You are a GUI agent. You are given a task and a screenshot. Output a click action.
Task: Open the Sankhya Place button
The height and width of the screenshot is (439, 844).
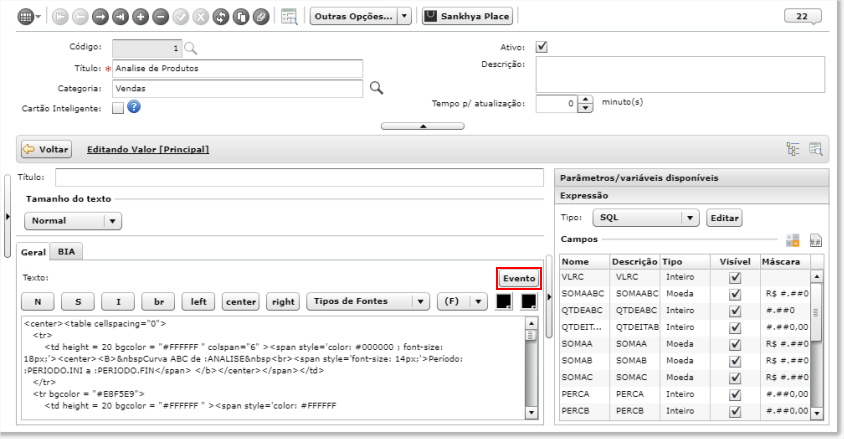click(467, 16)
